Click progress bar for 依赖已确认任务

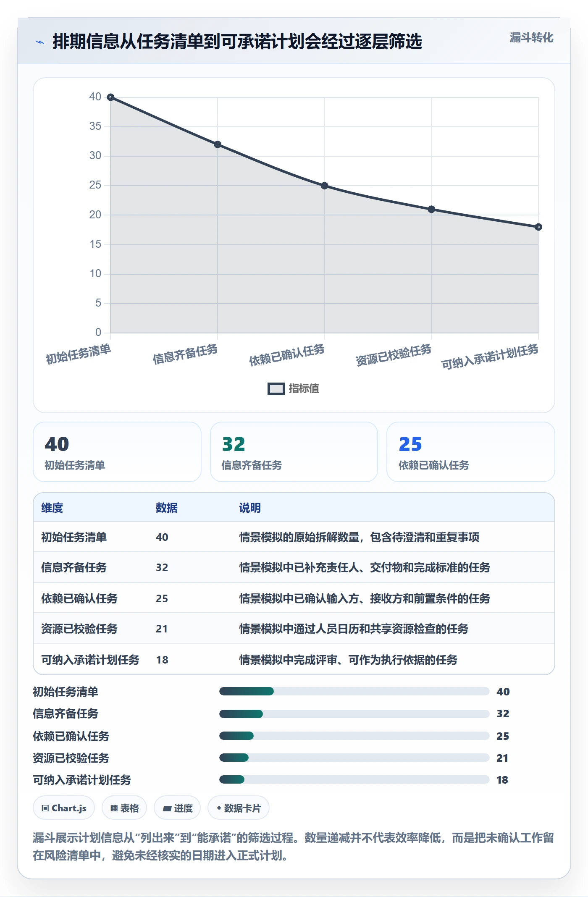pyautogui.click(x=354, y=736)
